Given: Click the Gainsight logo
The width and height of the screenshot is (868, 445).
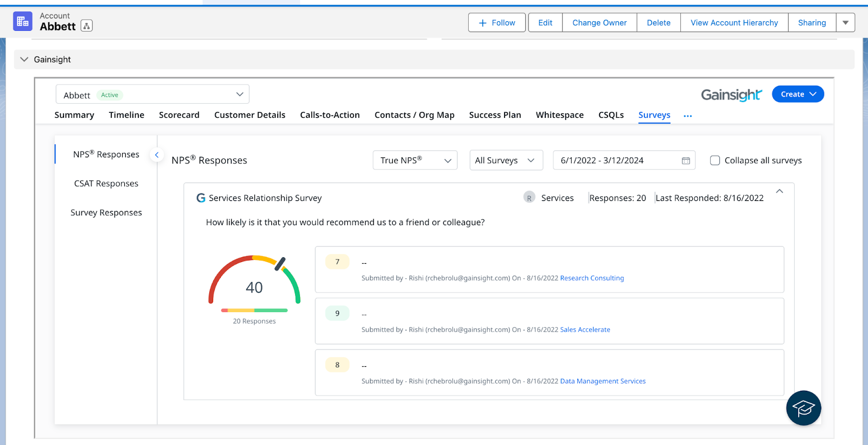Looking at the screenshot, I should [x=732, y=95].
